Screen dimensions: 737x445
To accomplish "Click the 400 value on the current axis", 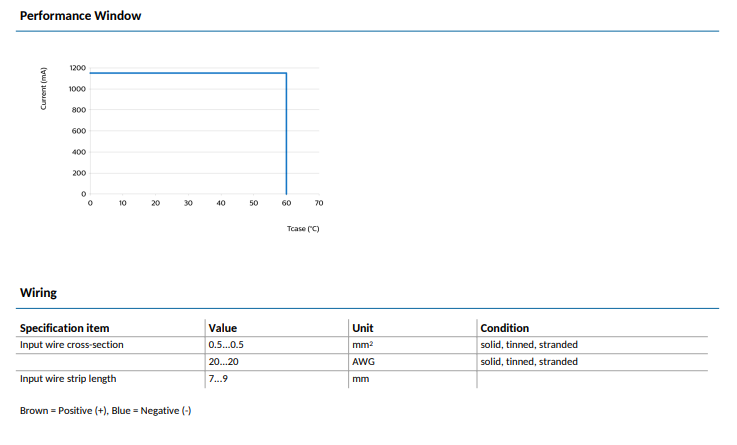I will tap(79, 152).
